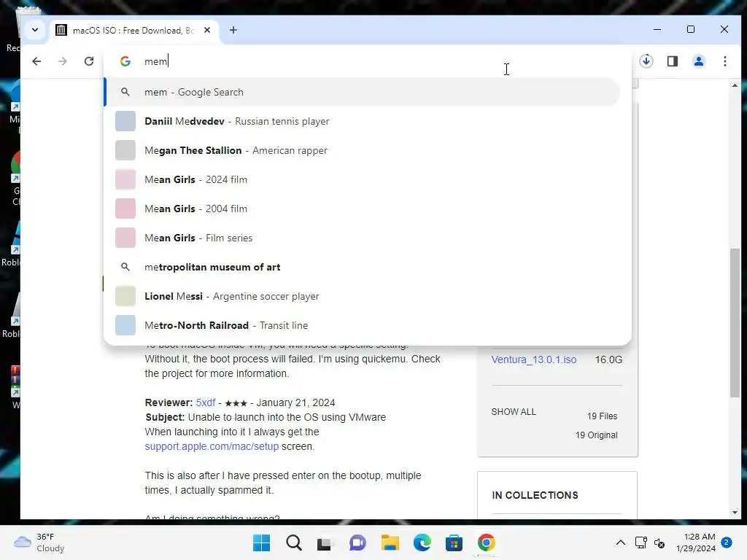
Task: Open the Ventura_13.0.1.iso file link
Action: [x=533, y=359]
